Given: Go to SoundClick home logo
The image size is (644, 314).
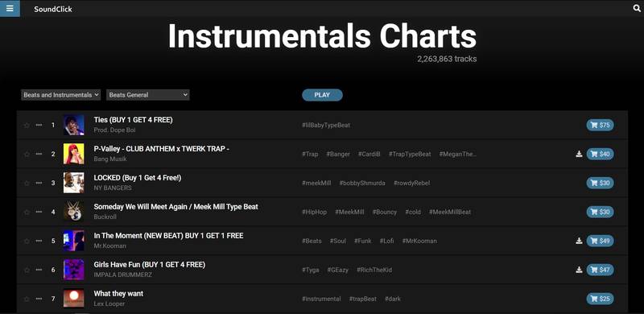Looking at the screenshot, I should (53, 9).
